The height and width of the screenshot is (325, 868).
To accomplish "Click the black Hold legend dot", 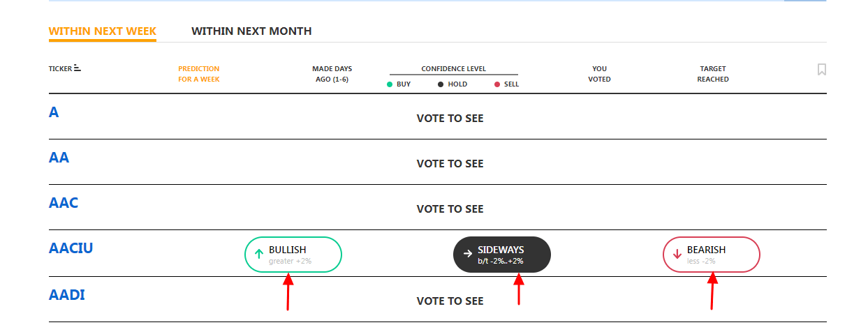I will click(441, 84).
